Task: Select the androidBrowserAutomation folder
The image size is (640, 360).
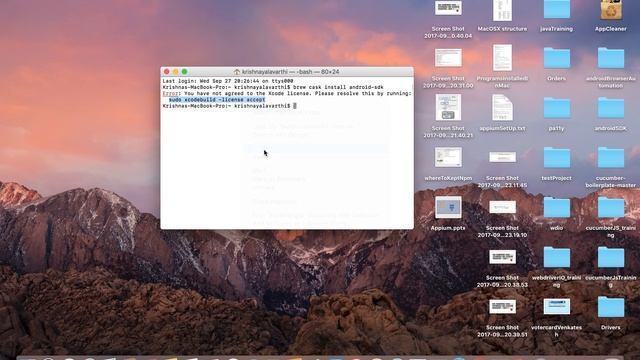Action: pos(611,58)
